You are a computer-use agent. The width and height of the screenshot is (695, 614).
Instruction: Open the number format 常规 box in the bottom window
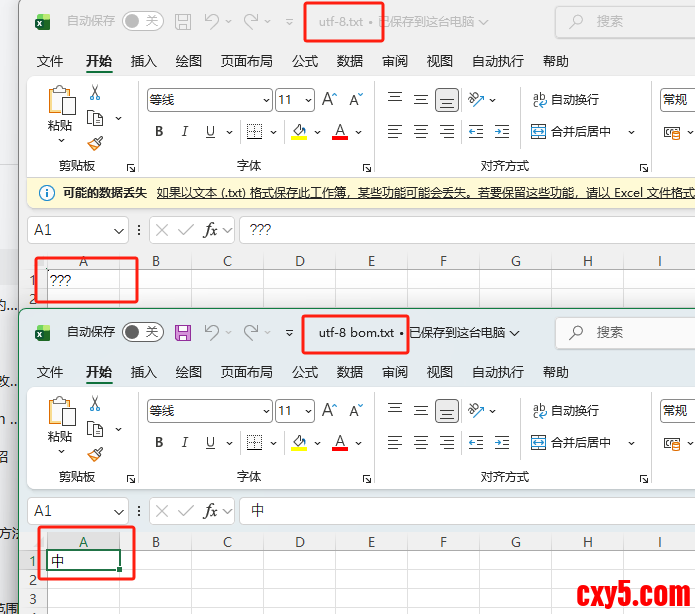tap(677, 411)
